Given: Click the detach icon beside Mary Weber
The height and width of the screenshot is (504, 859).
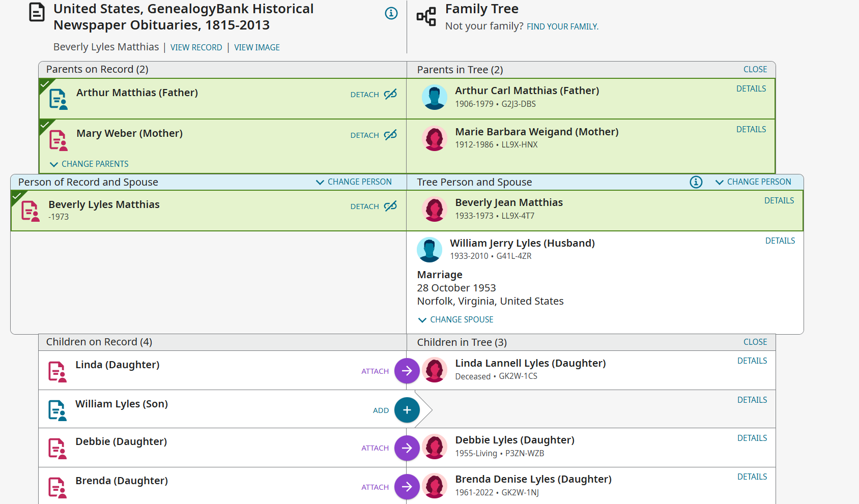Looking at the screenshot, I should click(390, 135).
